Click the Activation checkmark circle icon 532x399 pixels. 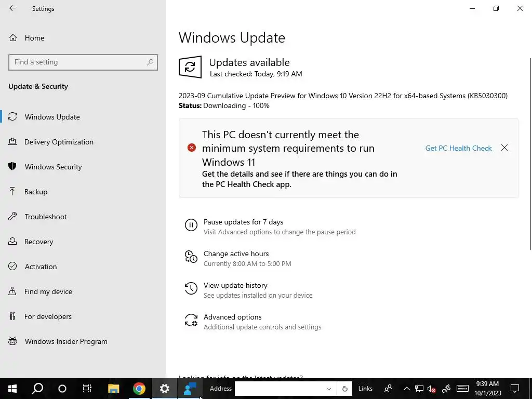(12, 266)
